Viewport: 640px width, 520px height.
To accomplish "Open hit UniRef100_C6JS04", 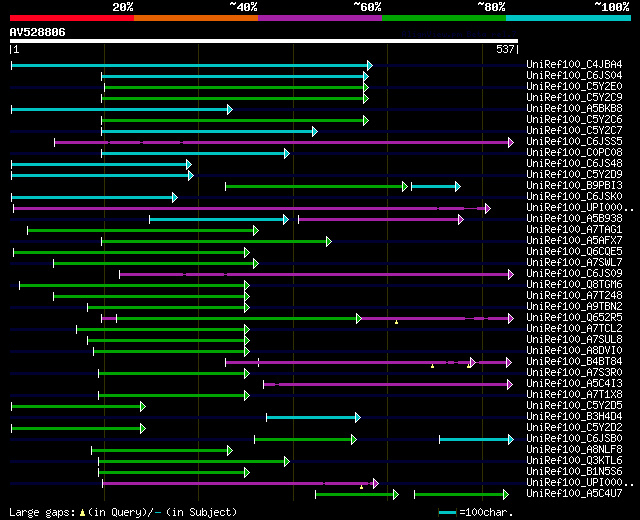I will 574,76.
